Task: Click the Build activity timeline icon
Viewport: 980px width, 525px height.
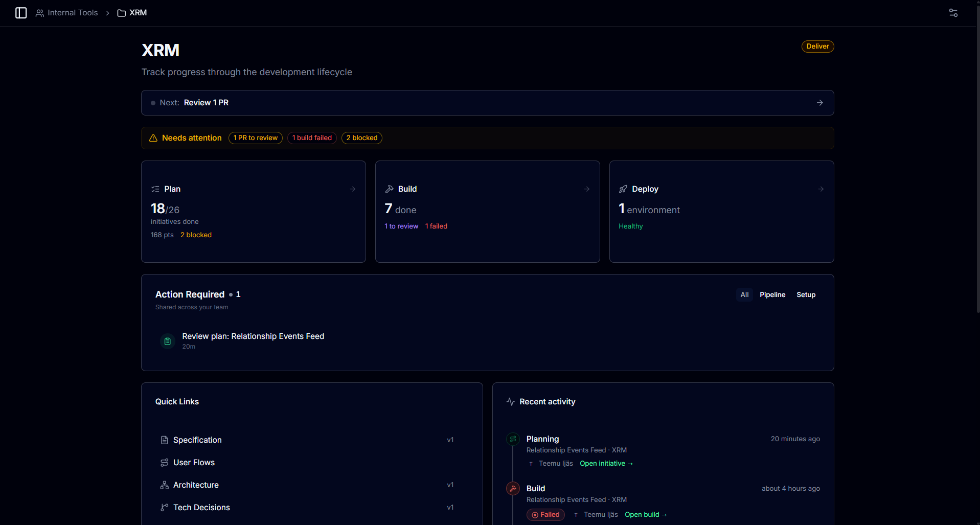Action: click(x=513, y=489)
